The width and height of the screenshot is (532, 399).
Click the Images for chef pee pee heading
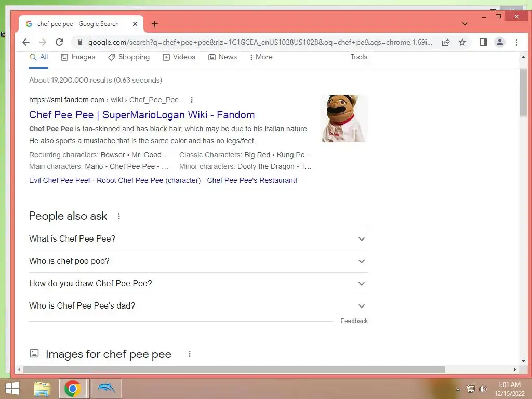coord(109,354)
